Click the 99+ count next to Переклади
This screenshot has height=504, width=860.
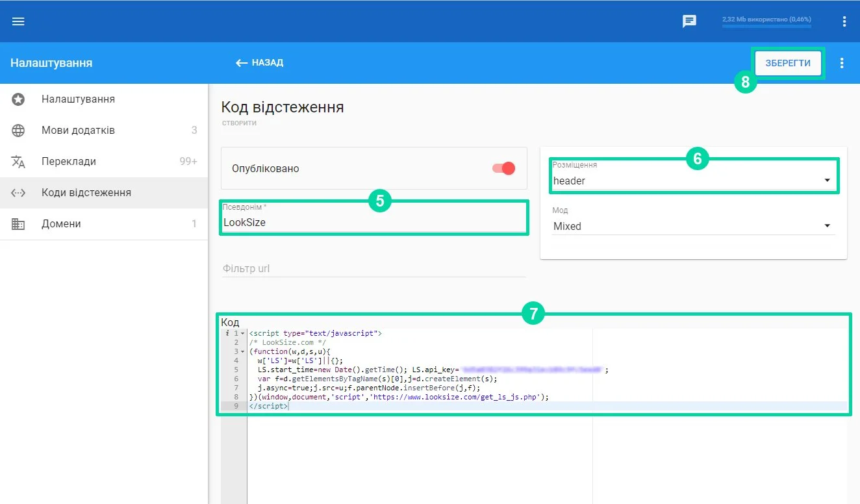click(x=188, y=162)
